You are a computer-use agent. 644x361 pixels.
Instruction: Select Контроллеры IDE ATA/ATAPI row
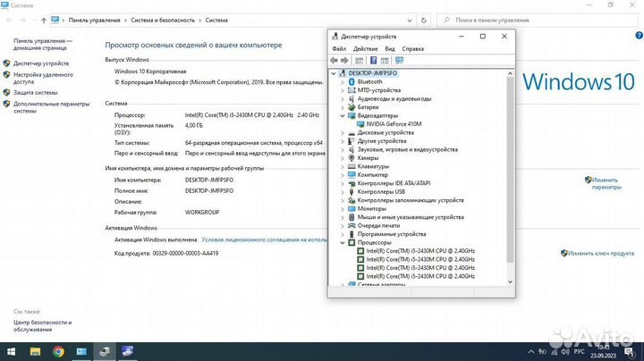point(394,183)
